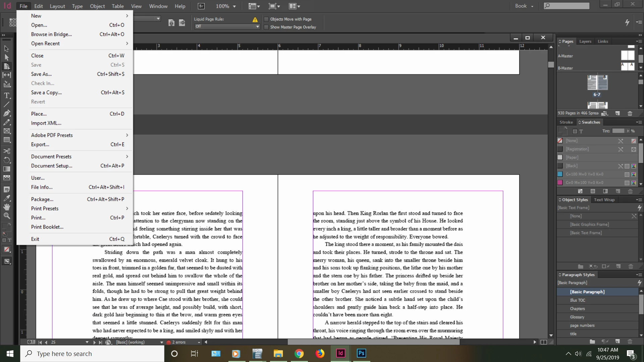The image size is (644, 362).
Task: Click the Adobe Bridge Br icon
Action: pyautogui.click(x=201, y=6)
